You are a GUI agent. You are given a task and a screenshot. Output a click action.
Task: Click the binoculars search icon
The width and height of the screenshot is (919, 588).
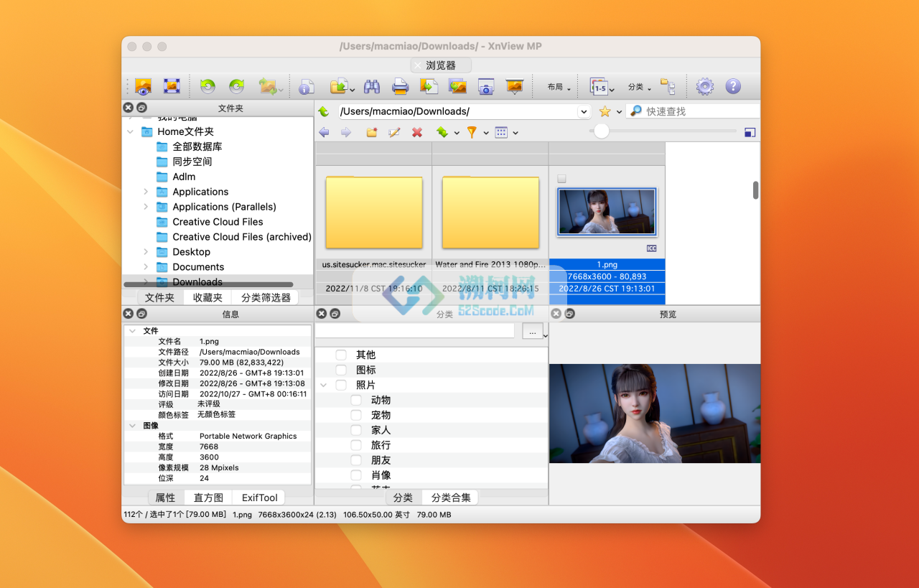(x=371, y=87)
